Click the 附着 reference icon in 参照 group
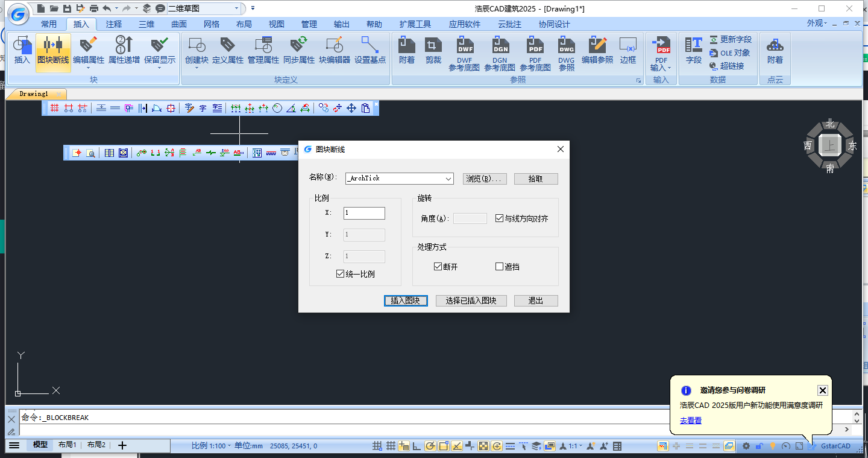Image resolution: width=868 pixels, height=458 pixels. click(x=407, y=50)
